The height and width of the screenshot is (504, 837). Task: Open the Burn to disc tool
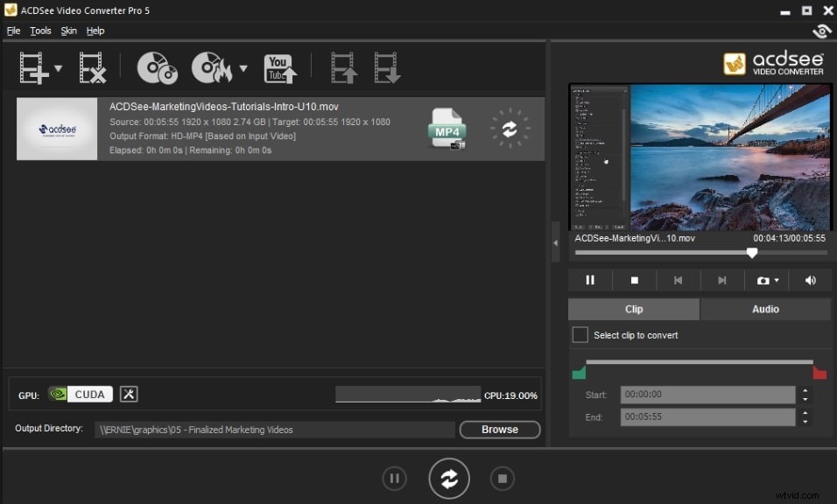pyautogui.click(x=213, y=67)
